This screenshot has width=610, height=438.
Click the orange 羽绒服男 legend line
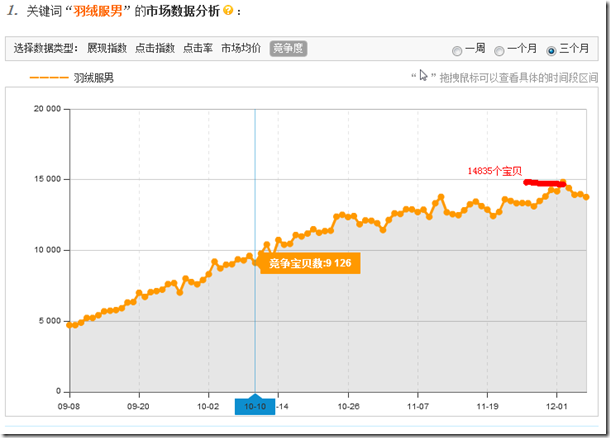49,76
